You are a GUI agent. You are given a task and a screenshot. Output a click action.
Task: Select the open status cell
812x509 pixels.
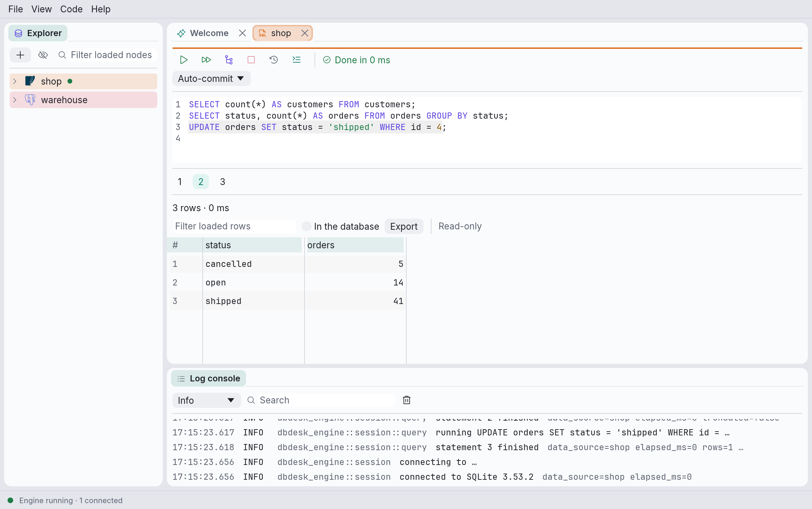click(254, 283)
